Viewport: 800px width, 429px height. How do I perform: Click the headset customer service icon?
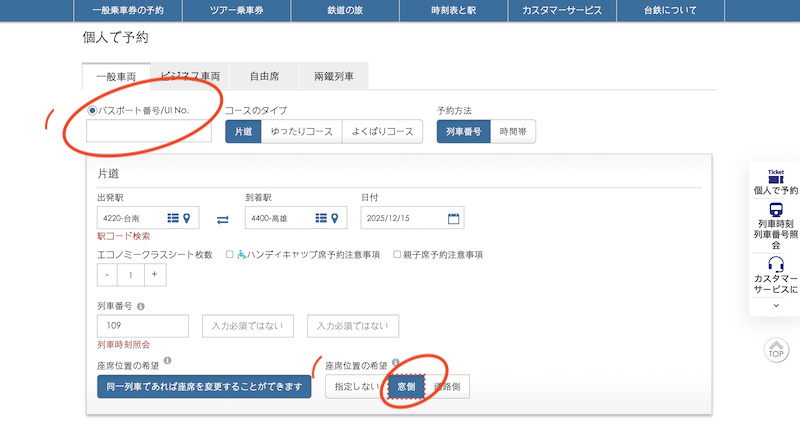click(x=775, y=266)
